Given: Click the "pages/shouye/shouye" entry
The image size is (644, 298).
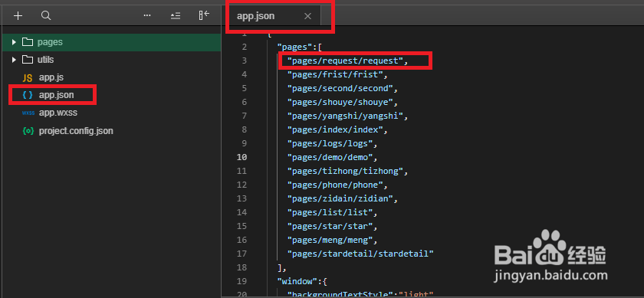Looking at the screenshot, I should coord(343,102).
